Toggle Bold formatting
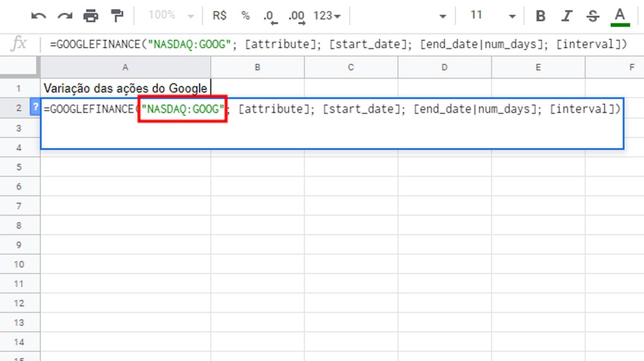This screenshot has height=361, width=644. pyautogui.click(x=540, y=16)
